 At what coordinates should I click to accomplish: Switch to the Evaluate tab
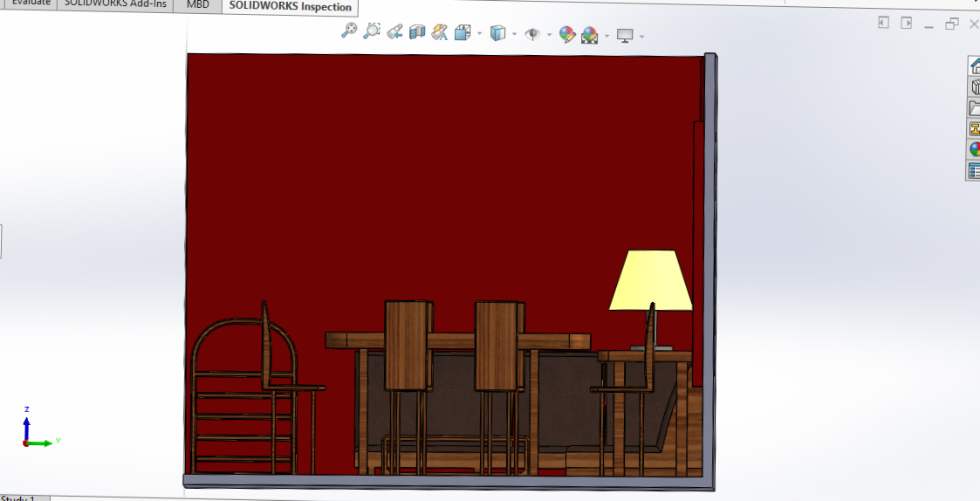[x=31, y=3]
